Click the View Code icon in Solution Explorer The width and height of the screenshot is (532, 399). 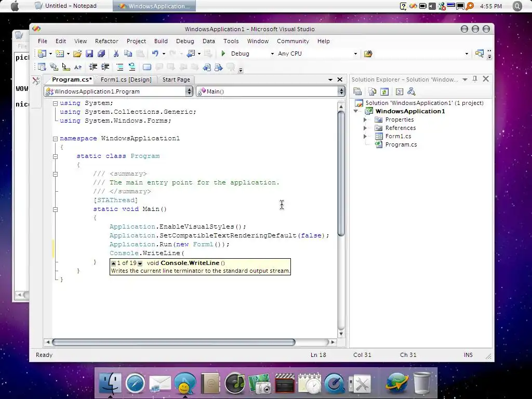[400, 91]
